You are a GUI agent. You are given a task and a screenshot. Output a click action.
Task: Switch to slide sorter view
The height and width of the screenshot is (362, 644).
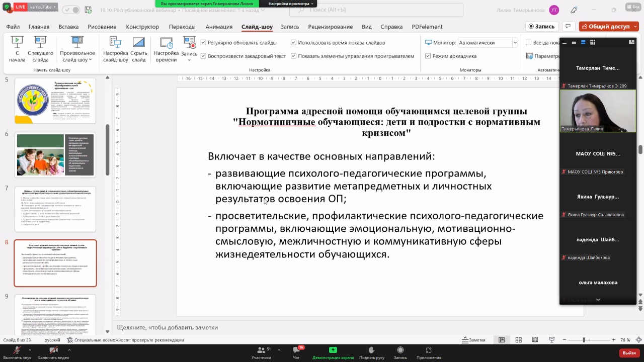tap(518, 340)
